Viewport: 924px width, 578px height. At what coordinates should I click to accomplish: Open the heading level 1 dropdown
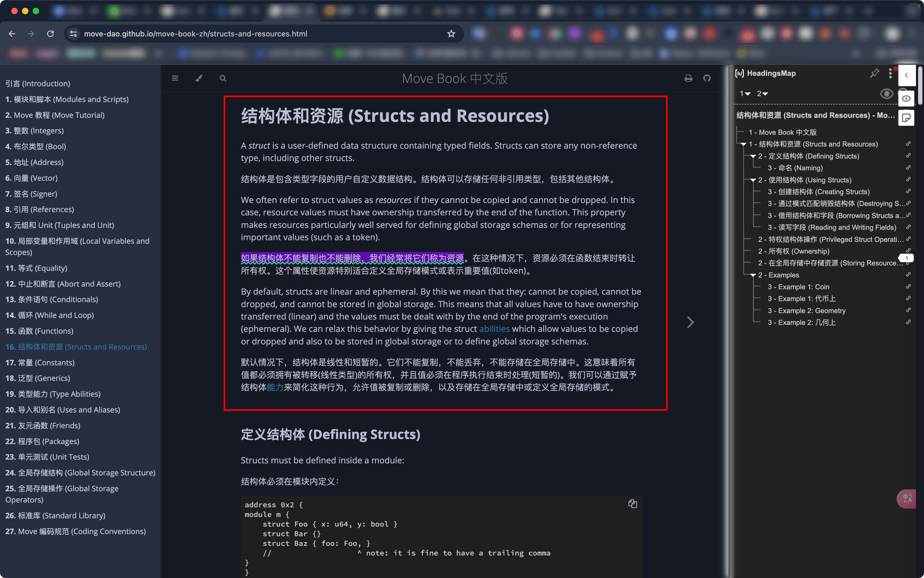coord(745,94)
